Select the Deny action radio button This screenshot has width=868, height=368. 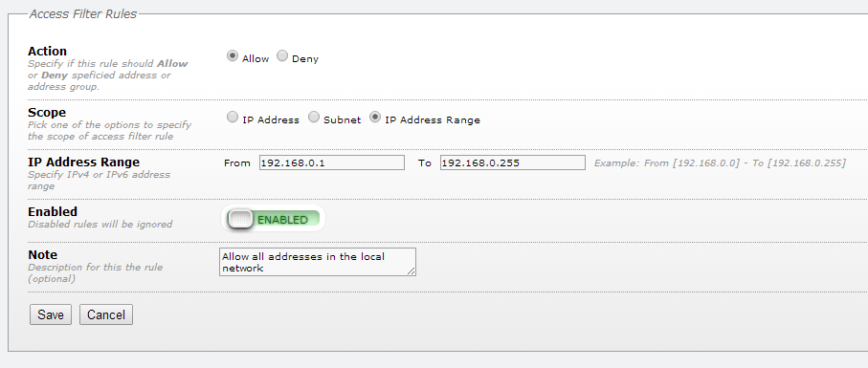coord(282,56)
